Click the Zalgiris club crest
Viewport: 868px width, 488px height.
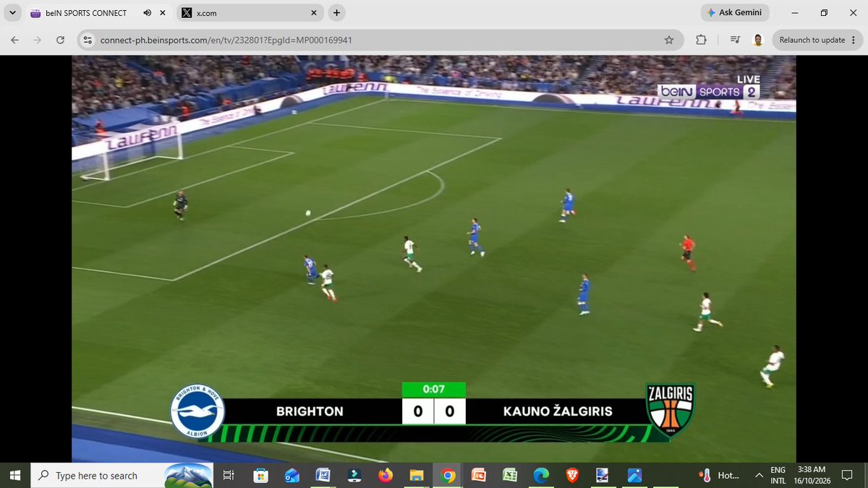[x=670, y=408]
